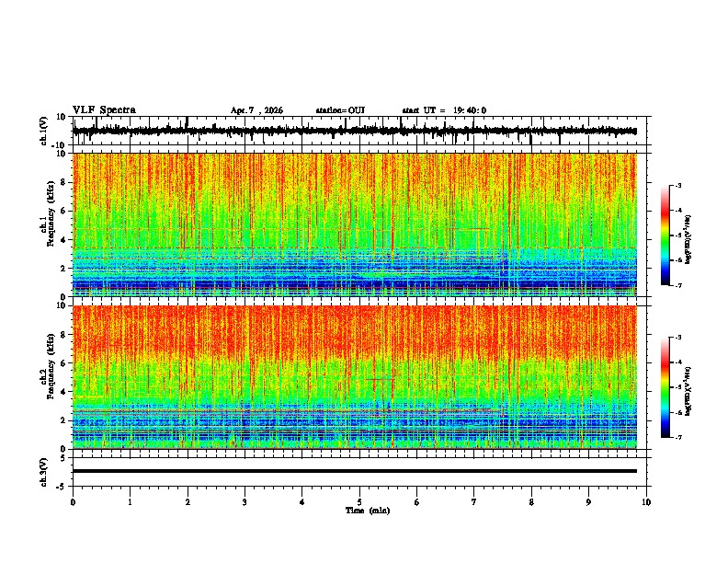
Task: Click the time axis tick label "0"
Action: (x=73, y=502)
